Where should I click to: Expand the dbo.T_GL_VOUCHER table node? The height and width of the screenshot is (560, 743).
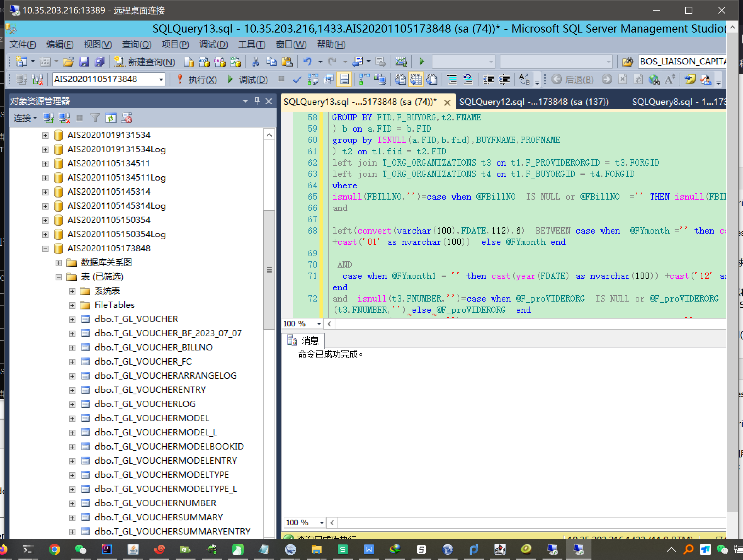tap(72, 320)
